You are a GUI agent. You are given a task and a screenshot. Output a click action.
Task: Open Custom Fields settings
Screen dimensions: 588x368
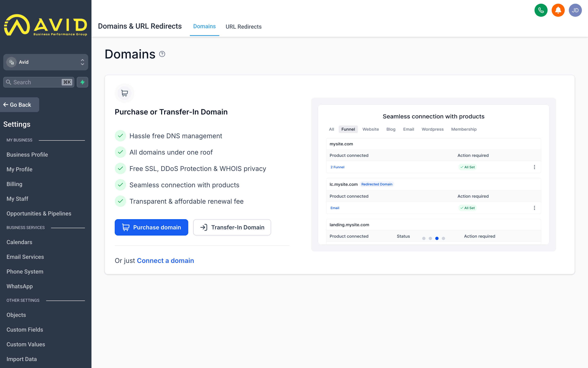coord(25,330)
